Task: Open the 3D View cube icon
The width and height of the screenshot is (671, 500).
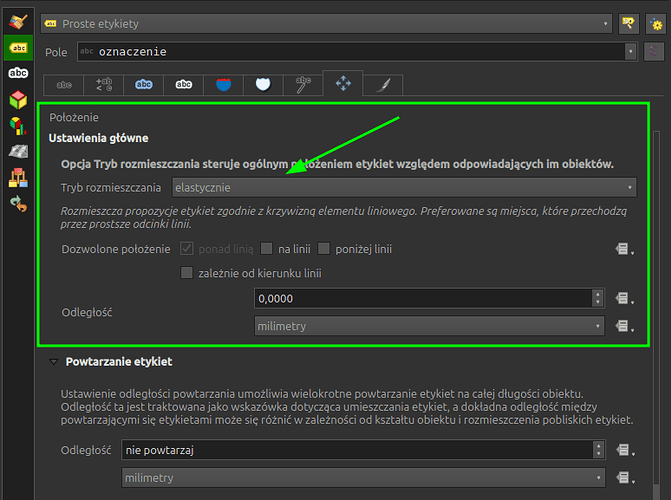Action: pos(18,100)
